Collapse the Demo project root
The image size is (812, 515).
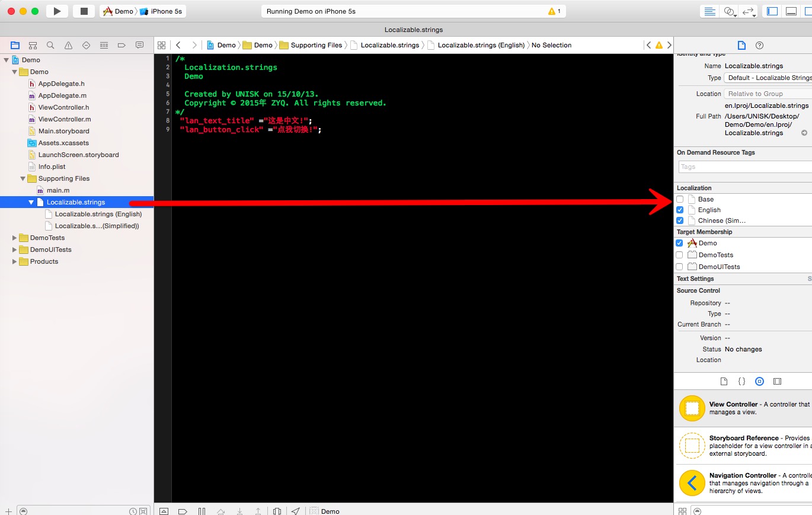click(7, 60)
